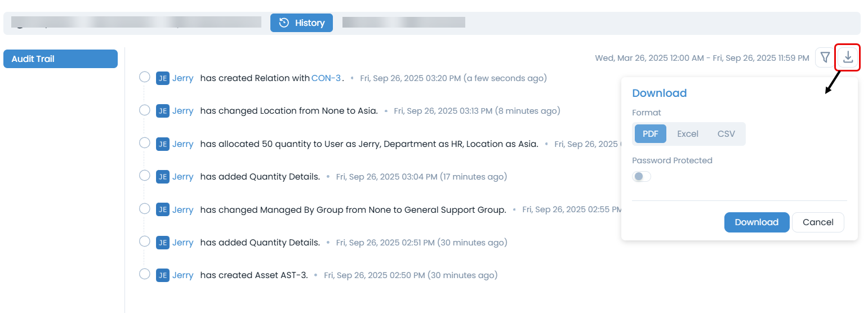Select Audit Trail in the sidebar
The image size is (868, 313).
[x=60, y=59]
